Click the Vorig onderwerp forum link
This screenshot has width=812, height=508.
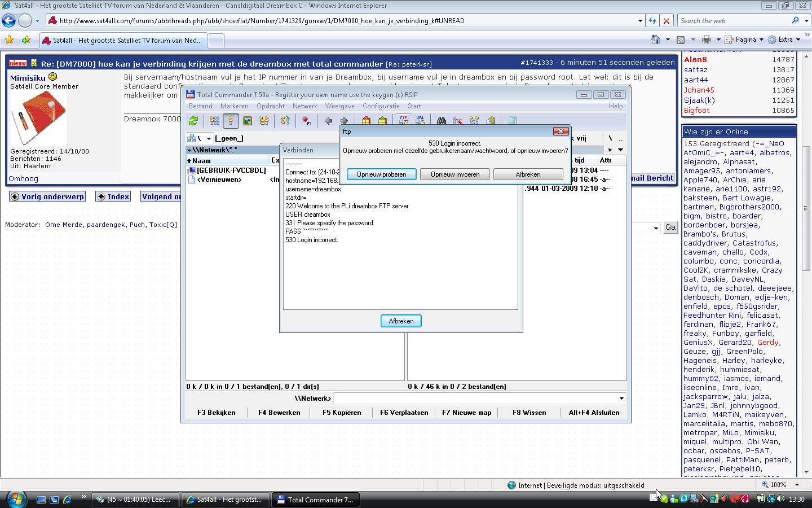coord(48,196)
